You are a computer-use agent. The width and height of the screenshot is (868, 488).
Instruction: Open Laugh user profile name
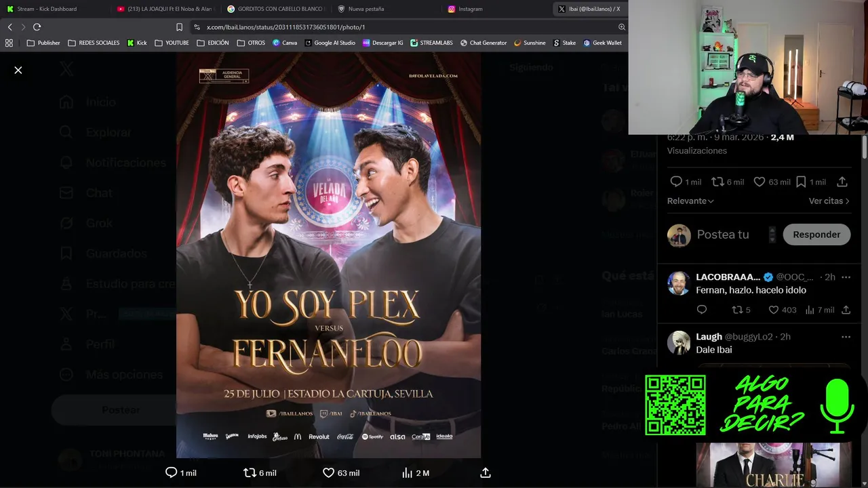[709, 337]
